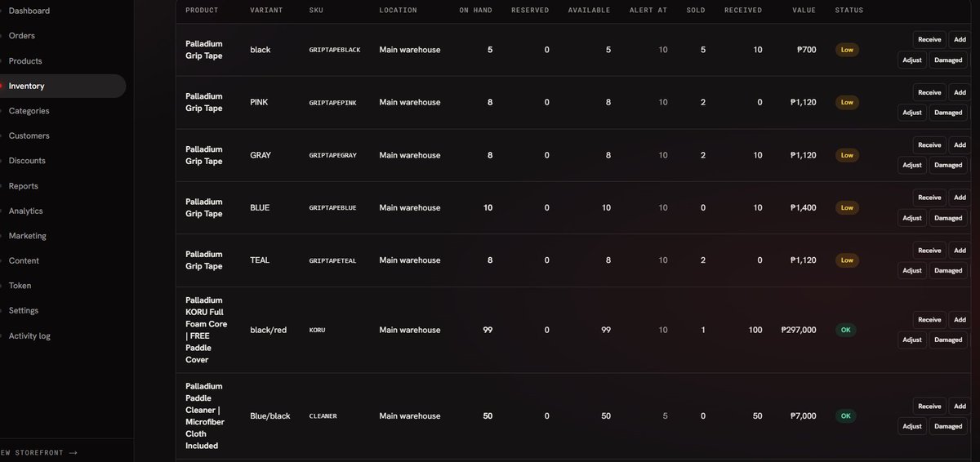Open Products page from sidebar
The width and height of the screenshot is (980, 462).
(25, 61)
